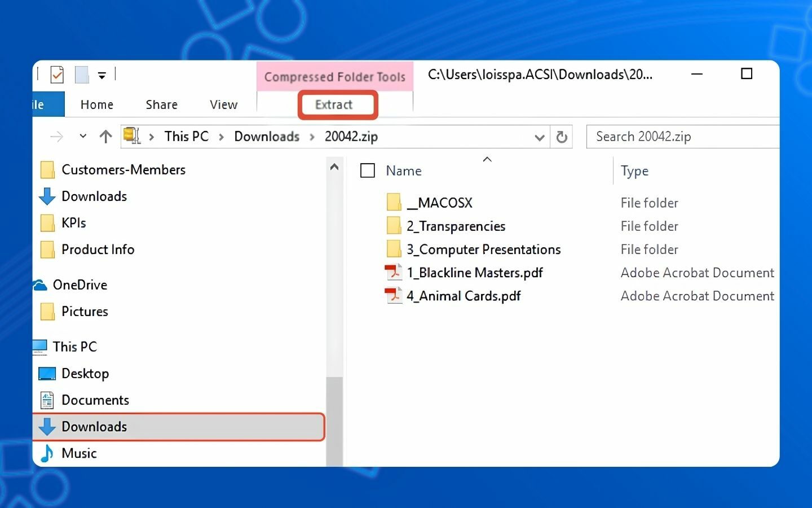Select the Compressed Folder Tools contextual tab
Image resolution: width=812 pixels, height=508 pixels.
[x=335, y=77]
